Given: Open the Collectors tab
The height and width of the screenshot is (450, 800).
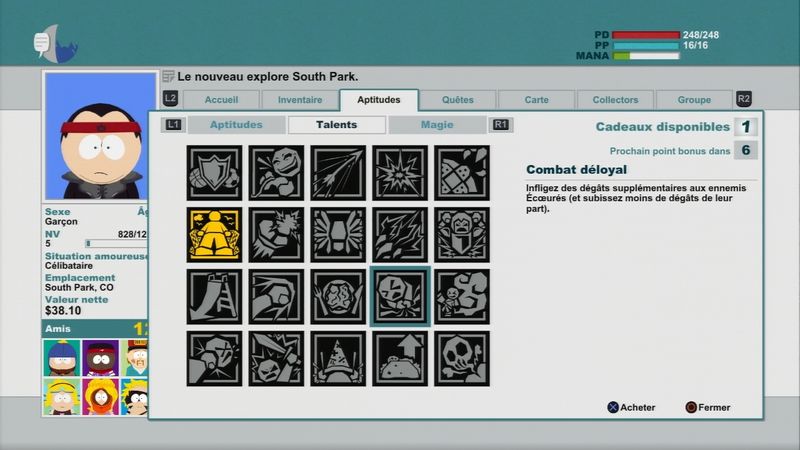Looking at the screenshot, I should [x=615, y=100].
